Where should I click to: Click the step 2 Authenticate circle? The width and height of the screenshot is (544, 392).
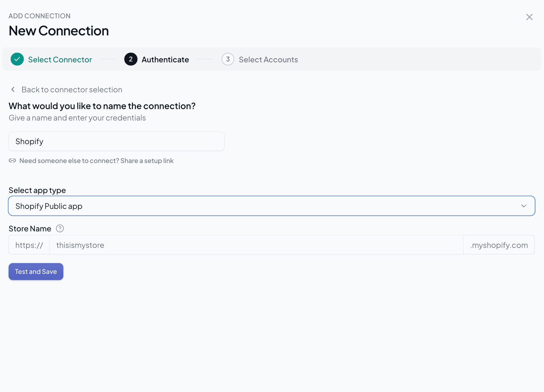pyautogui.click(x=131, y=59)
